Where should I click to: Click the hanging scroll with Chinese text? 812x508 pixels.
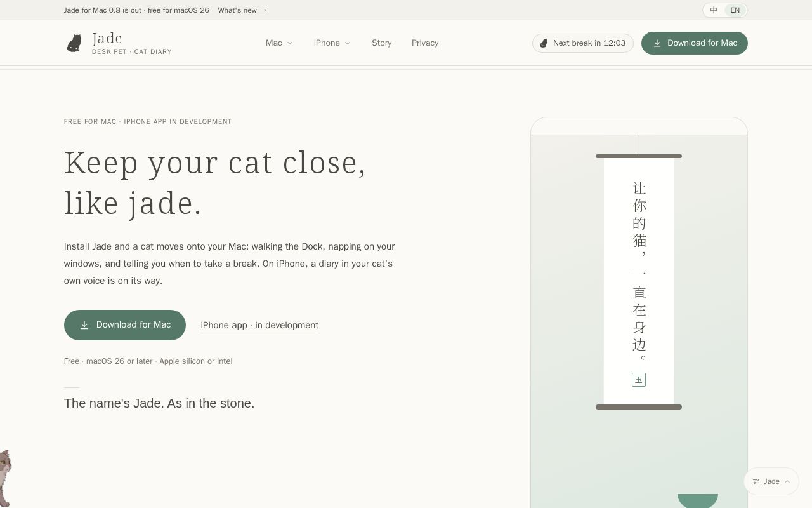click(x=639, y=281)
